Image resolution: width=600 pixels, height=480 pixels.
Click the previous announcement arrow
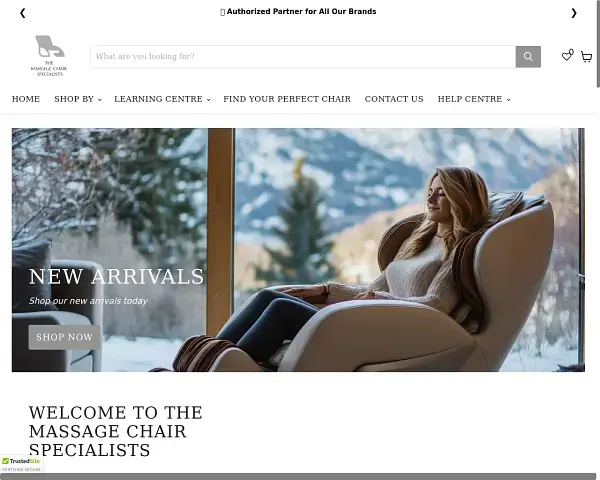pyautogui.click(x=23, y=13)
